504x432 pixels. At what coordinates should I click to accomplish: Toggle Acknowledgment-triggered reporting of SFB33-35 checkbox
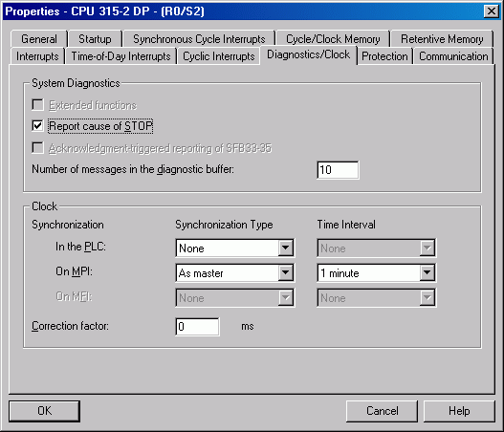click(37, 148)
